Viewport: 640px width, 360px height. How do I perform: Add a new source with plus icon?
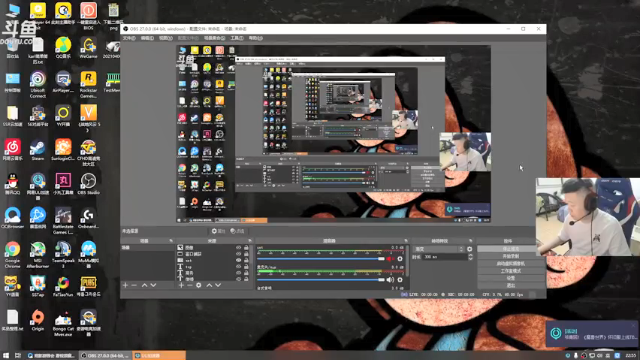[x=181, y=285]
